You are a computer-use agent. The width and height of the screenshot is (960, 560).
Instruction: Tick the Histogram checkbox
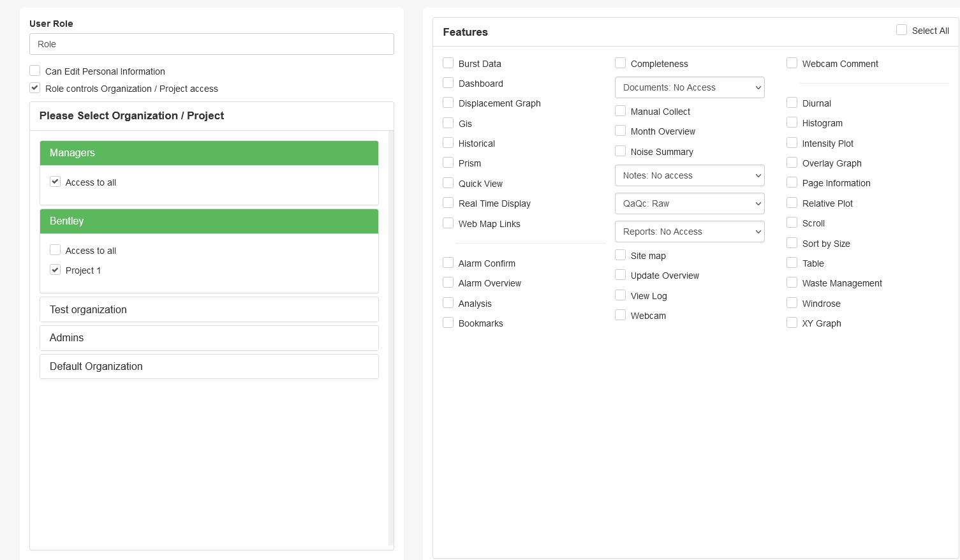pos(792,122)
